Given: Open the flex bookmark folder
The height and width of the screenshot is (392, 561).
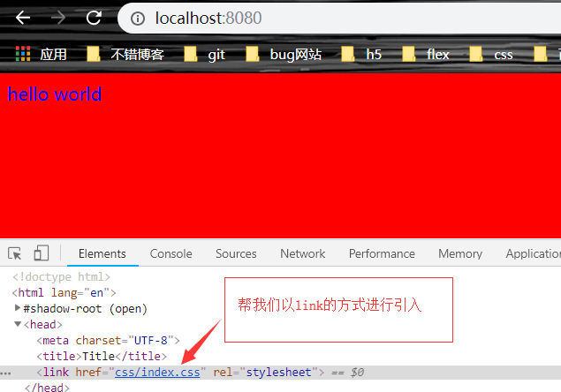Looking at the screenshot, I should click(x=426, y=54).
